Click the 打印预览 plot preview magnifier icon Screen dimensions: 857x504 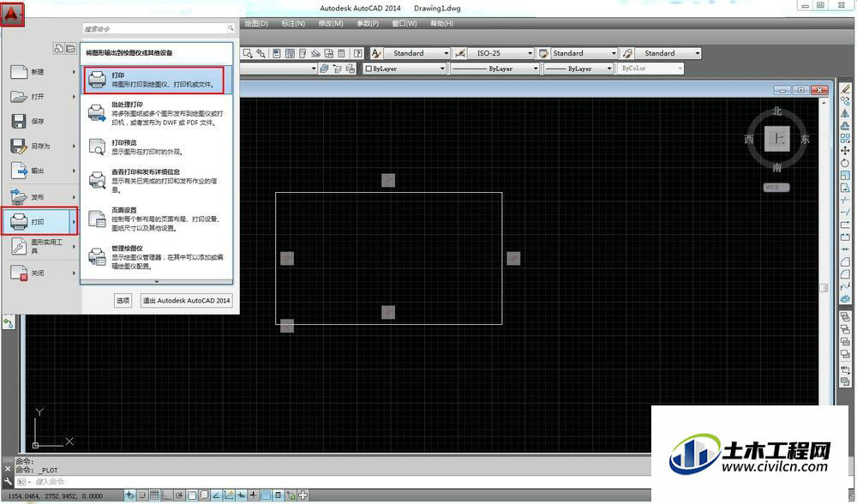(x=98, y=147)
